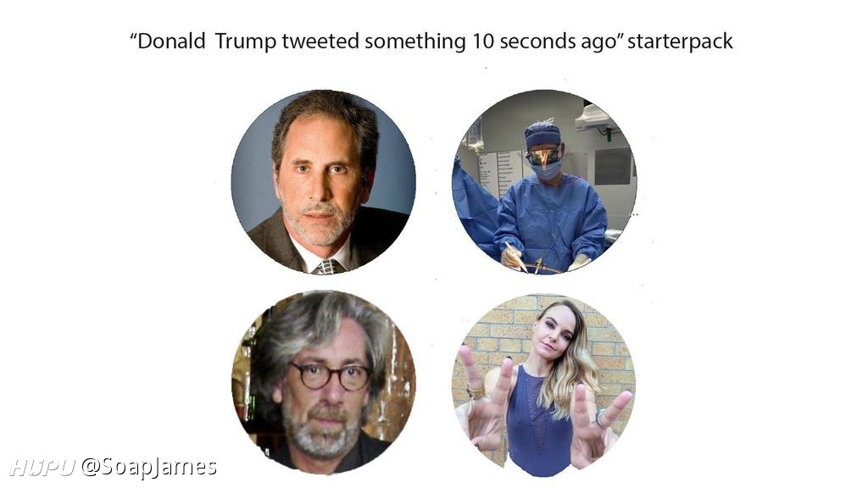Image resolution: width=868 pixels, height=488 pixels.
Task: Click the starterpack title text
Action: pos(431,42)
